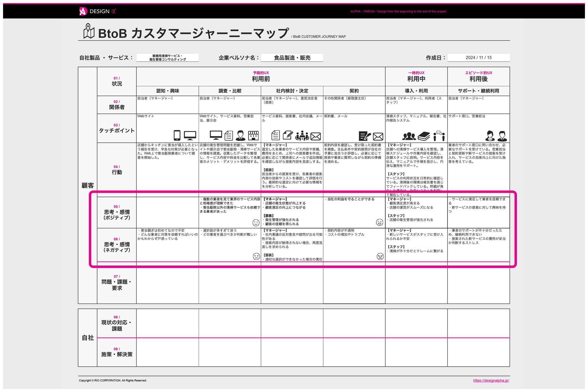Click the DESIGN α logo in header
588x392 pixels.
97,11
